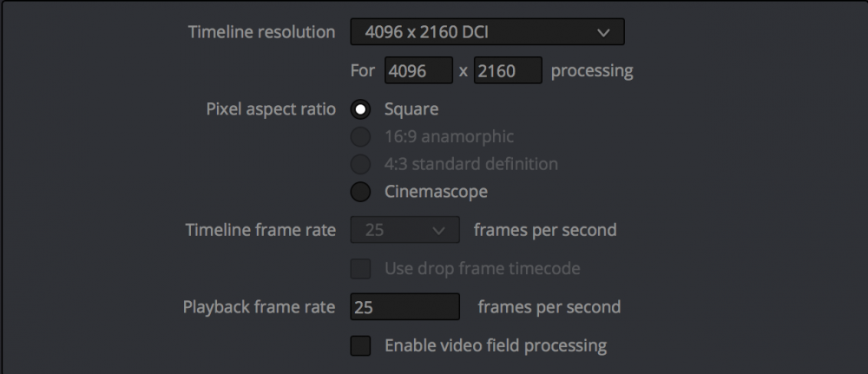Screen dimensions: 868x374
Task: Click the Timeline resolution label
Action: [x=261, y=33]
